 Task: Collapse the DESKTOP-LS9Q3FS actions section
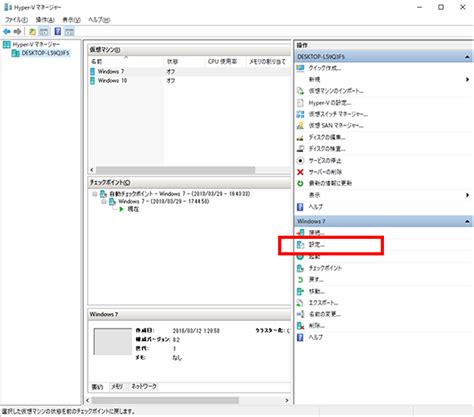467,57
